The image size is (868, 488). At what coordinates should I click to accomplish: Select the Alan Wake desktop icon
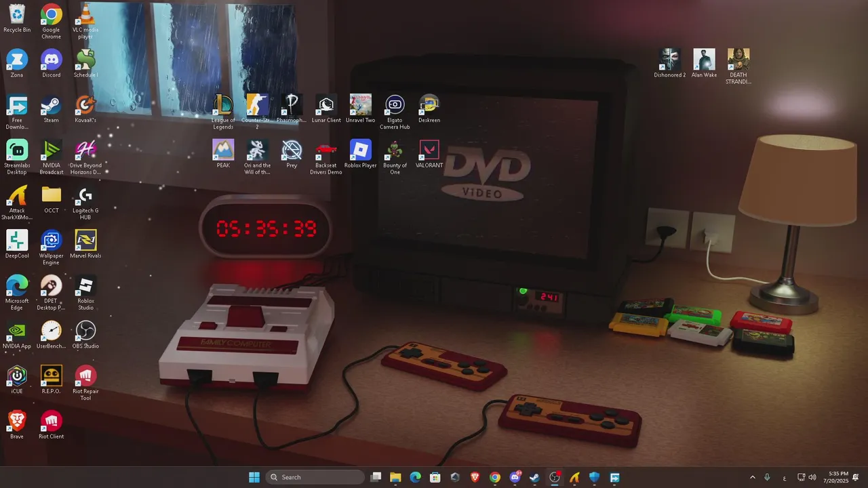coord(704,64)
